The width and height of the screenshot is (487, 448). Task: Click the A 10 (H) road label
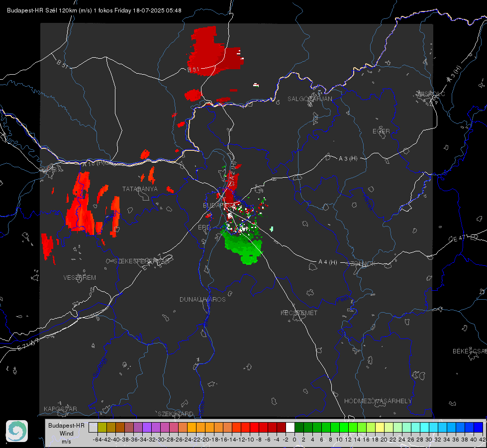[93, 164]
